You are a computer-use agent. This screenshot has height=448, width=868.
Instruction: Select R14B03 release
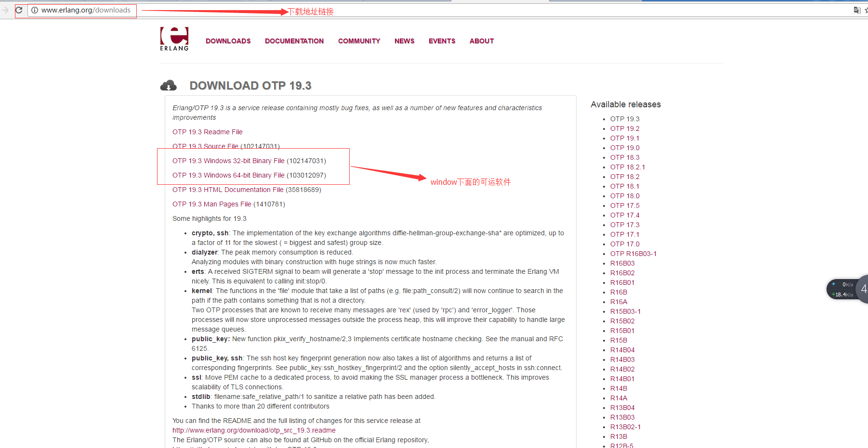622,359
